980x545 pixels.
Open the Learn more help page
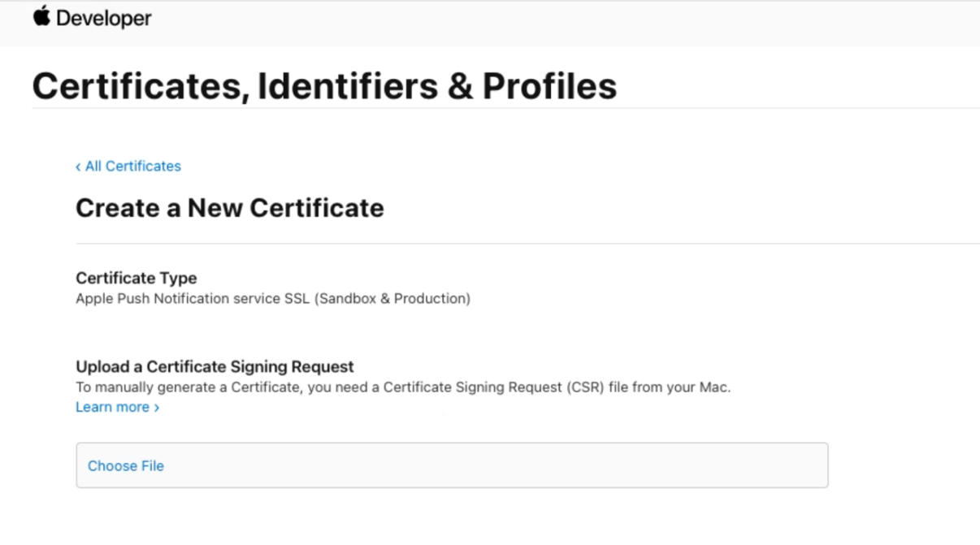coord(114,407)
